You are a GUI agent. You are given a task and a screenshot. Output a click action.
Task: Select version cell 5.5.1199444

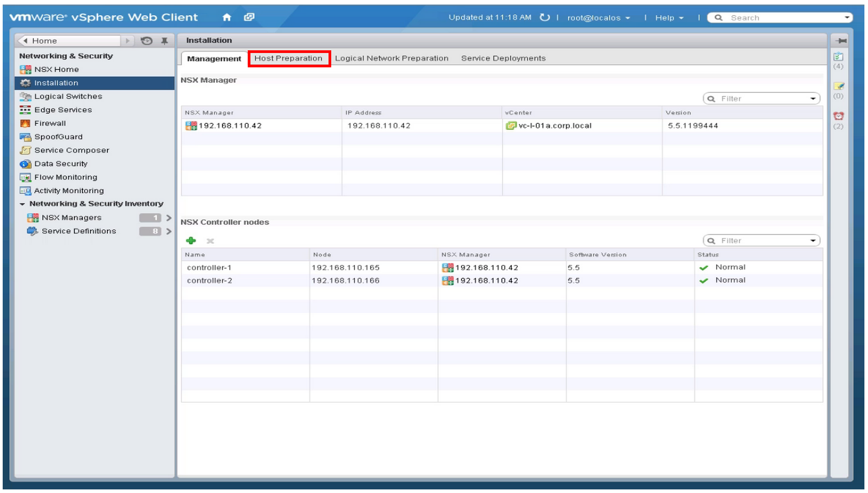click(x=693, y=126)
